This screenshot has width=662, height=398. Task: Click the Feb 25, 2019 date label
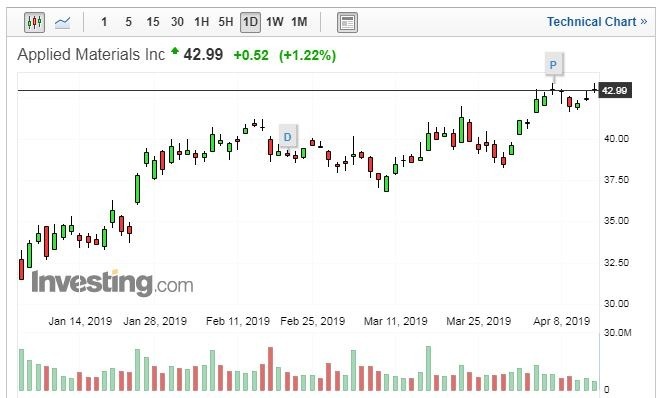click(x=312, y=321)
